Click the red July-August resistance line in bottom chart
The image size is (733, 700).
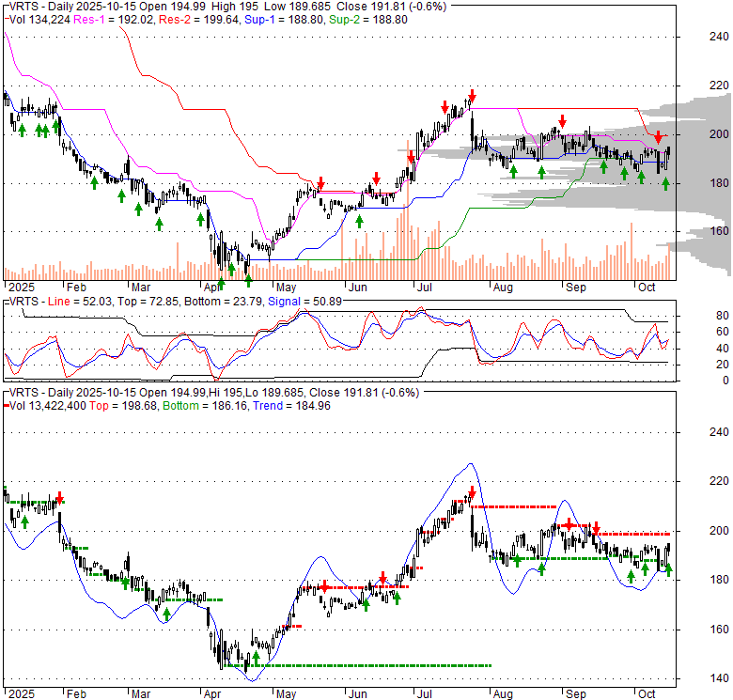point(514,506)
